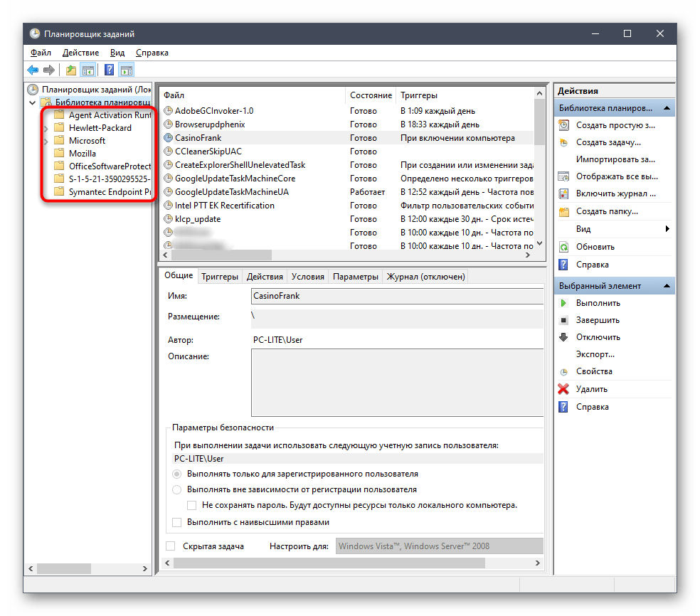Switch to the Триггеры tab
The width and height of the screenshot is (700, 616).
tap(220, 277)
